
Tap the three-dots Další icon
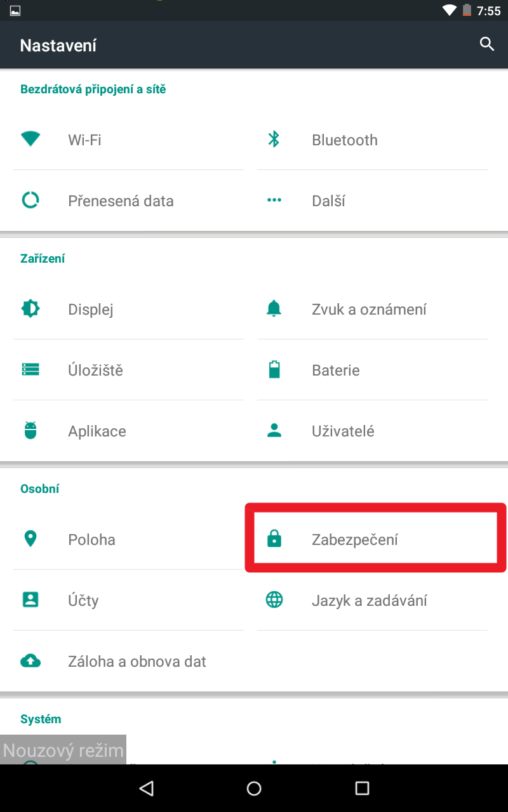click(274, 200)
